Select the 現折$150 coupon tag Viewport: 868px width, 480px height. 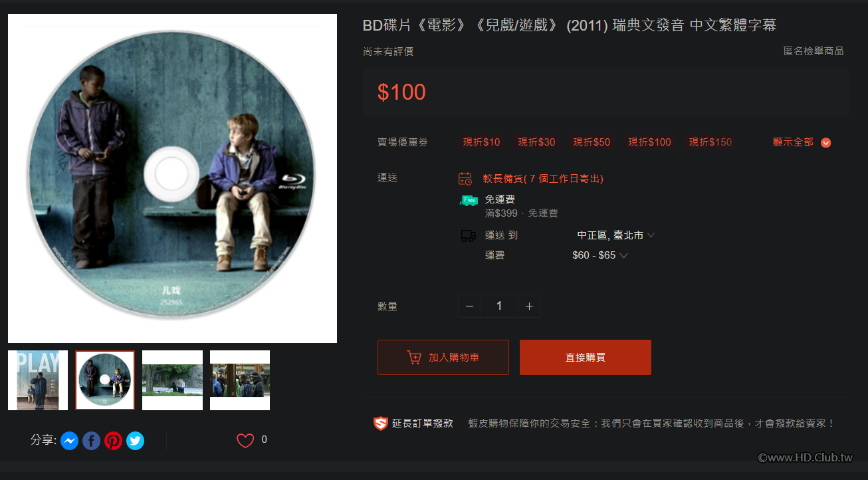710,142
